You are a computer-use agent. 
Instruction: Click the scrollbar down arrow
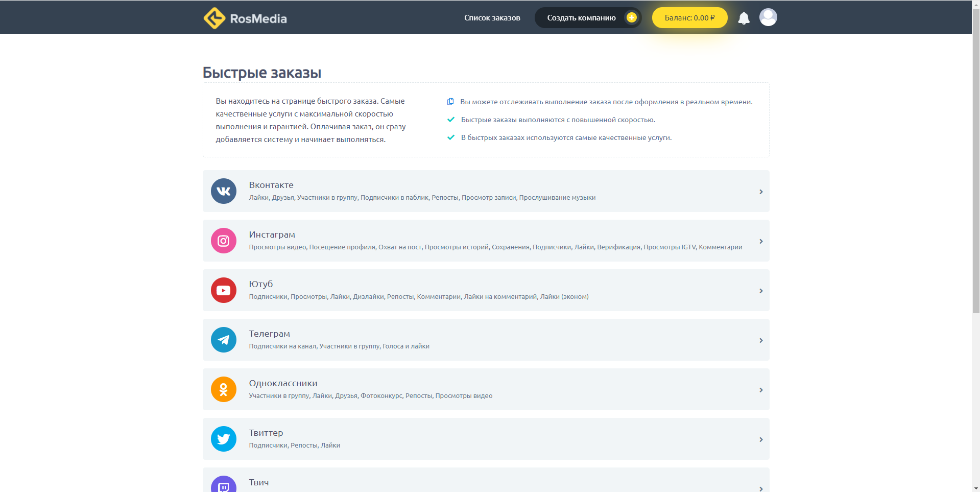(x=976, y=488)
